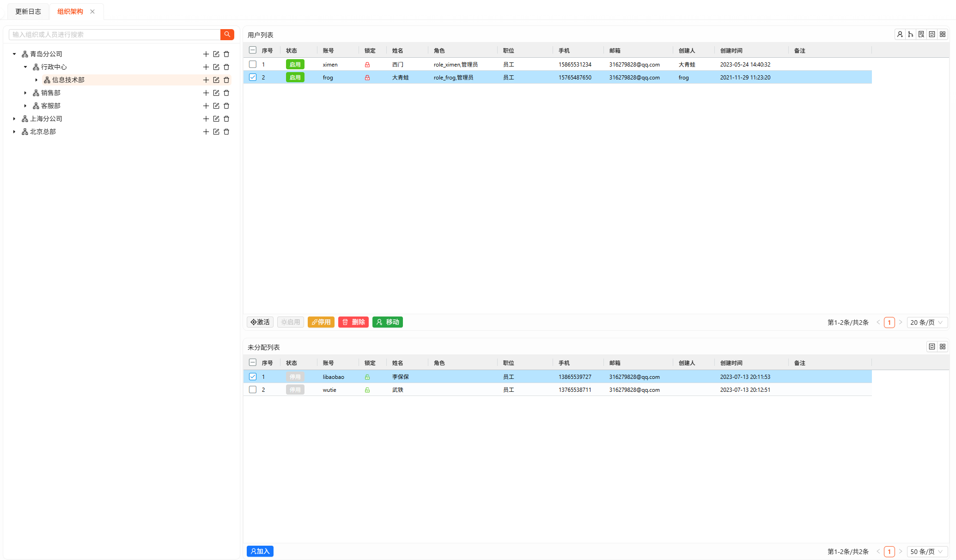Click the grid column settings icon in 用户列表
This screenshot has height=560, width=956.
point(943,34)
